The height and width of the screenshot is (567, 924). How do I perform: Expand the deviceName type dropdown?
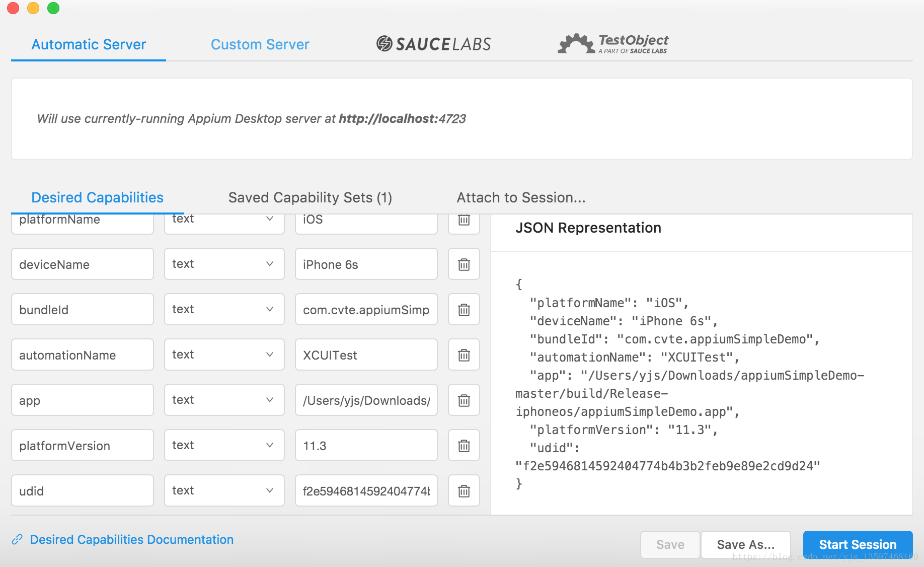224,264
